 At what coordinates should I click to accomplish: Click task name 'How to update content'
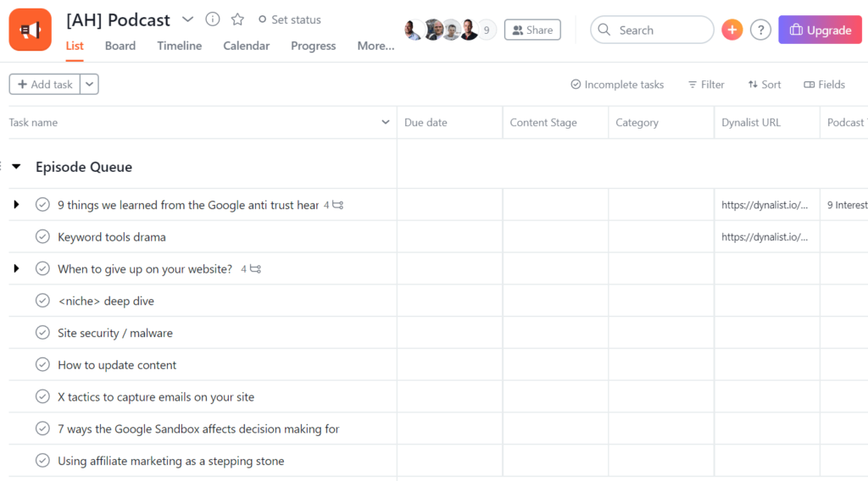[x=117, y=365]
